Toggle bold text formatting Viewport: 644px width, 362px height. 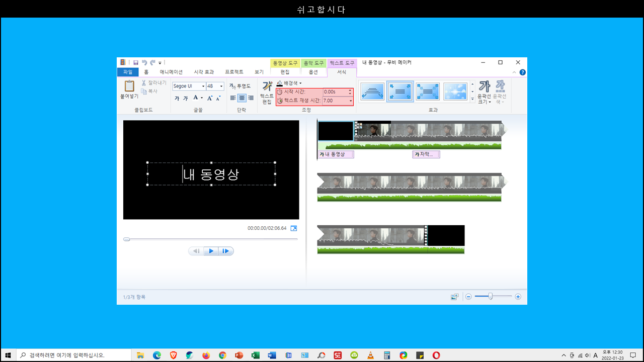tap(177, 98)
